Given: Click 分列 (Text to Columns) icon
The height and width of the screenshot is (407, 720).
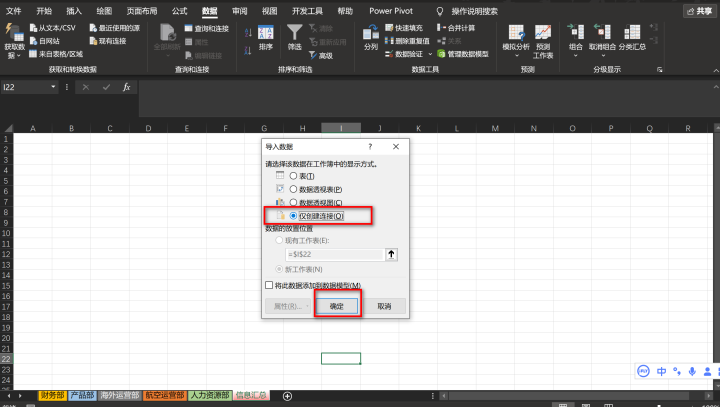Looking at the screenshot, I should pos(371,32).
